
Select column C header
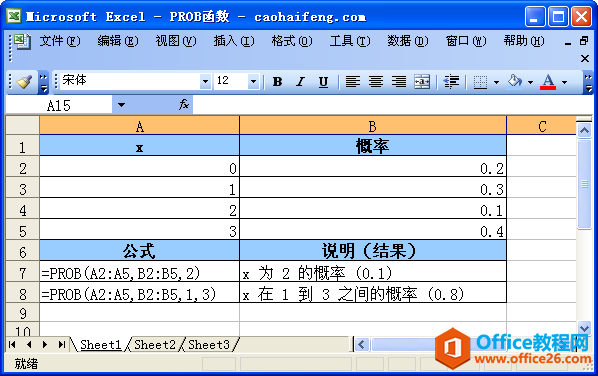coord(542,126)
